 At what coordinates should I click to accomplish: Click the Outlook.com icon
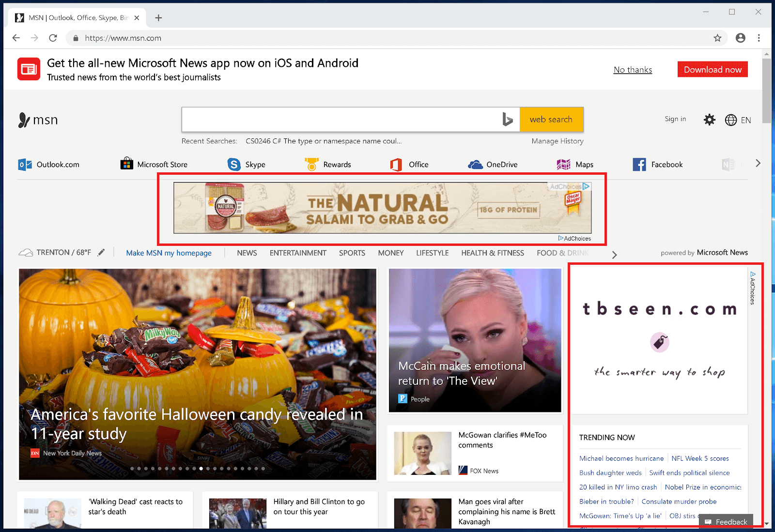pos(24,164)
